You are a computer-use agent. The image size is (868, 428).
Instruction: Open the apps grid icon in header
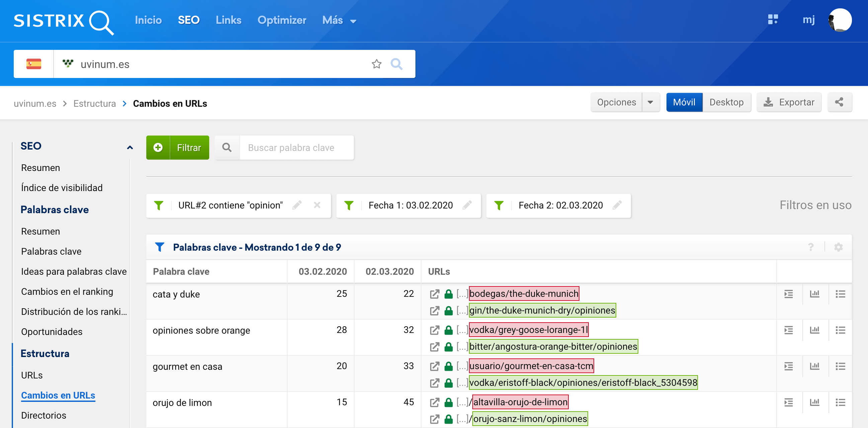coord(773,19)
